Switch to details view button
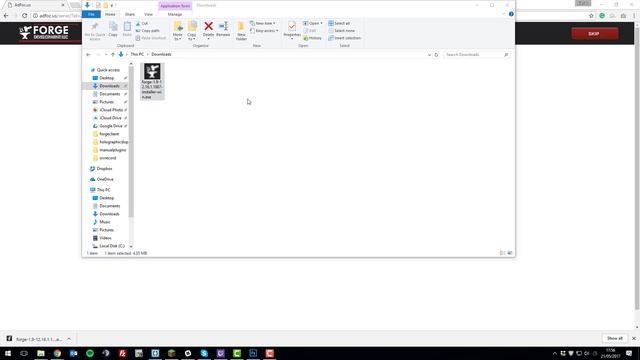This screenshot has height=360, width=640. (x=502, y=253)
